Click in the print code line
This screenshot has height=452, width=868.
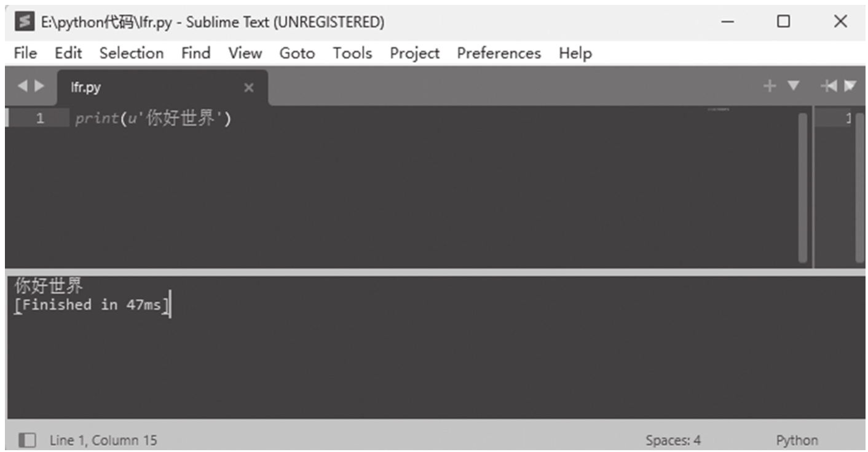point(153,119)
